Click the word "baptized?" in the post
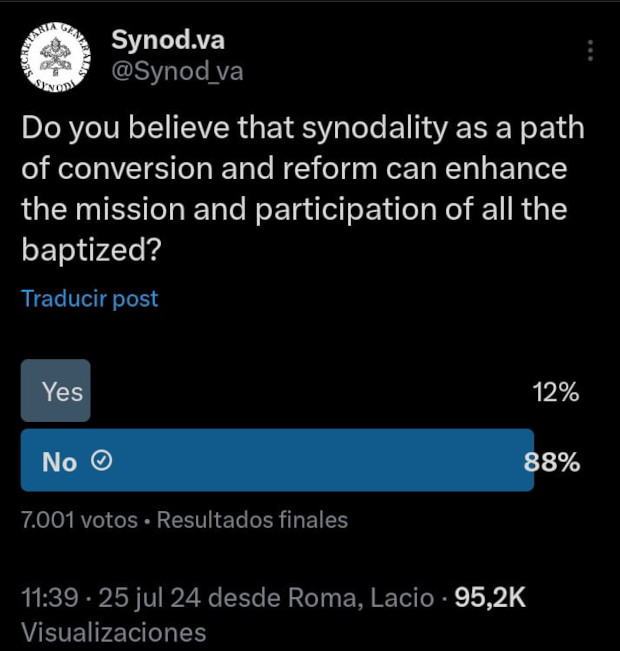 pyautogui.click(x=91, y=249)
